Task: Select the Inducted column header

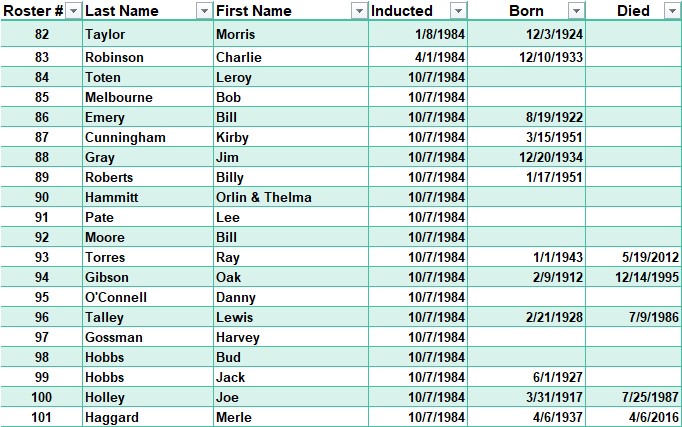Action: point(418,11)
